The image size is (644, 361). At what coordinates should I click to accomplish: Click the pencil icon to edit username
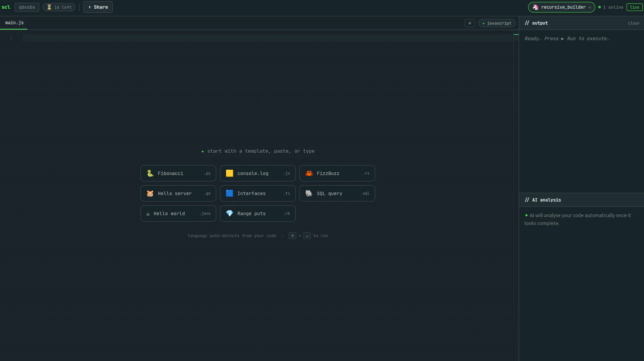coord(589,8)
